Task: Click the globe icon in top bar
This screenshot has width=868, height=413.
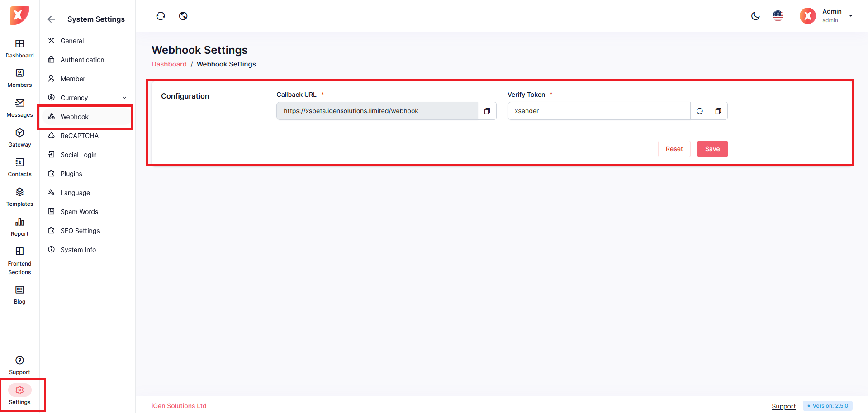Action: pyautogui.click(x=183, y=16)
